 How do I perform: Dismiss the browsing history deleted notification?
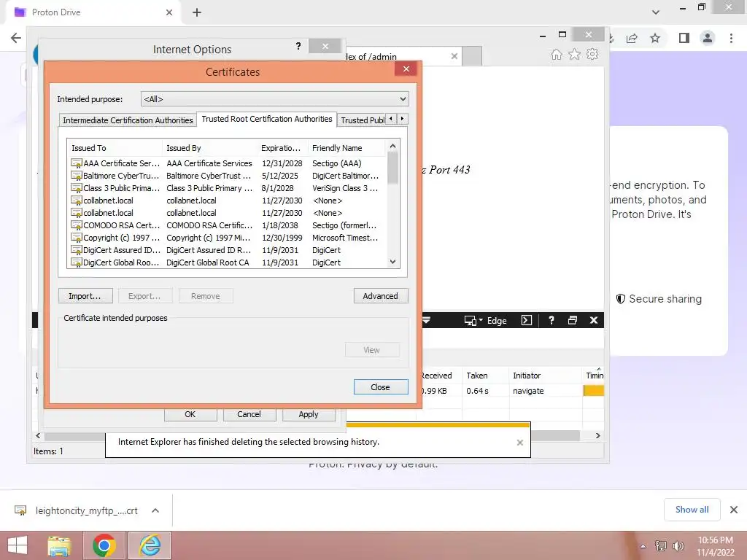519,443
